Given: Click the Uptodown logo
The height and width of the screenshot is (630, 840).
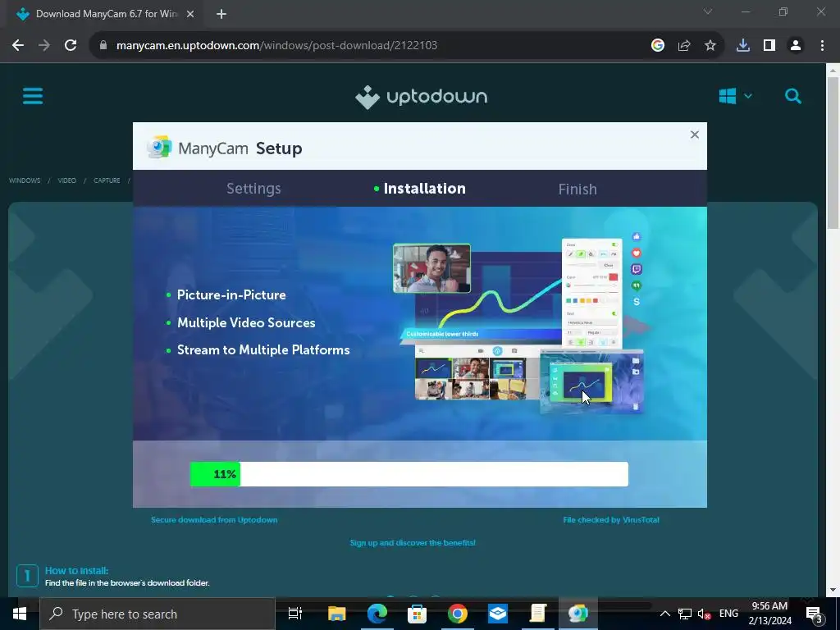Looking at the screenshot, I should point(421,97).
